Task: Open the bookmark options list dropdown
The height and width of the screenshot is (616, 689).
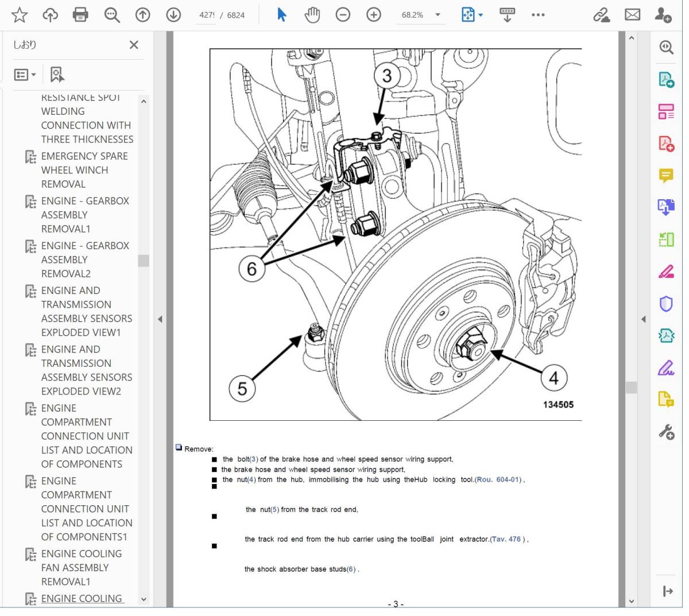Action: point(25,75)
